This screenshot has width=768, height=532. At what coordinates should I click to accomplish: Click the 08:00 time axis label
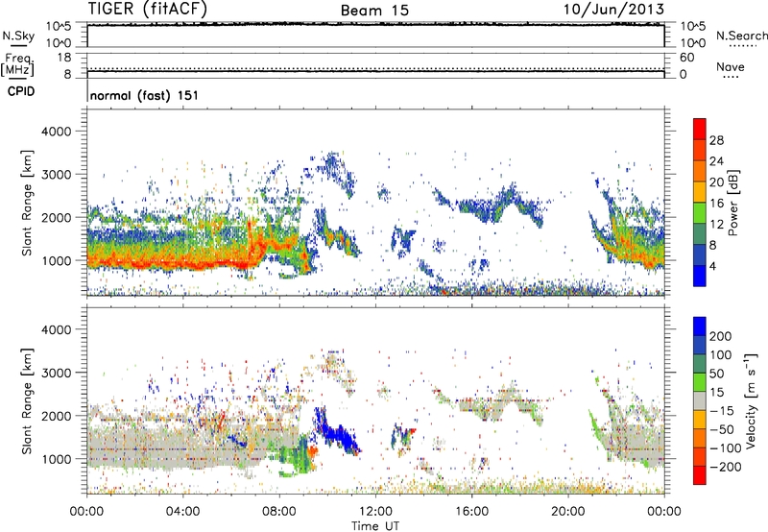[x=279, y=512]
